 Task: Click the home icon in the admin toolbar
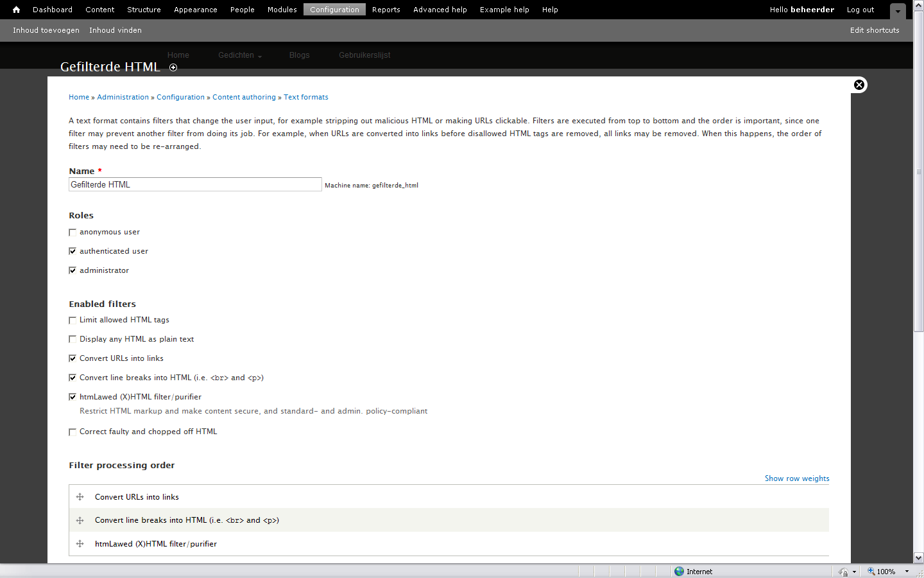click(15, 9)
